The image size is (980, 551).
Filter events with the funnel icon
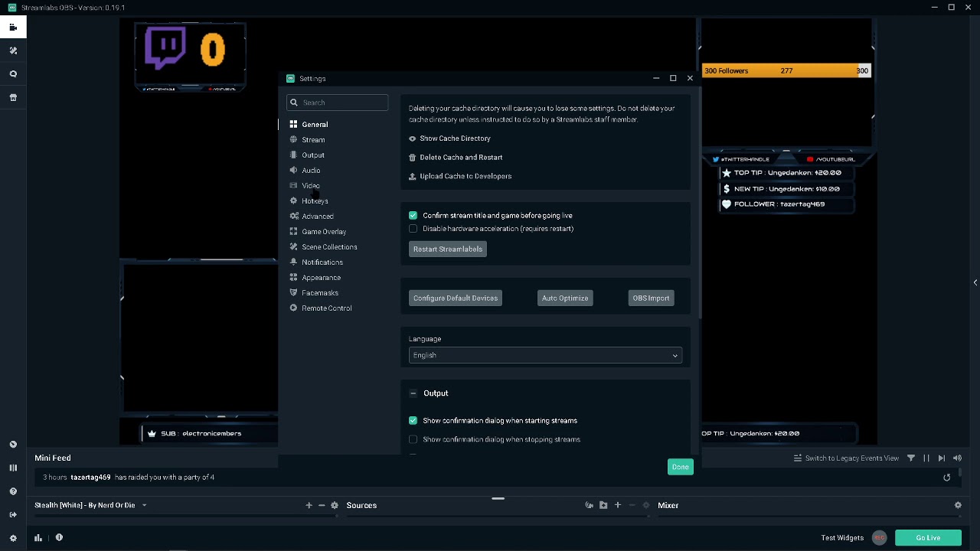911,458
